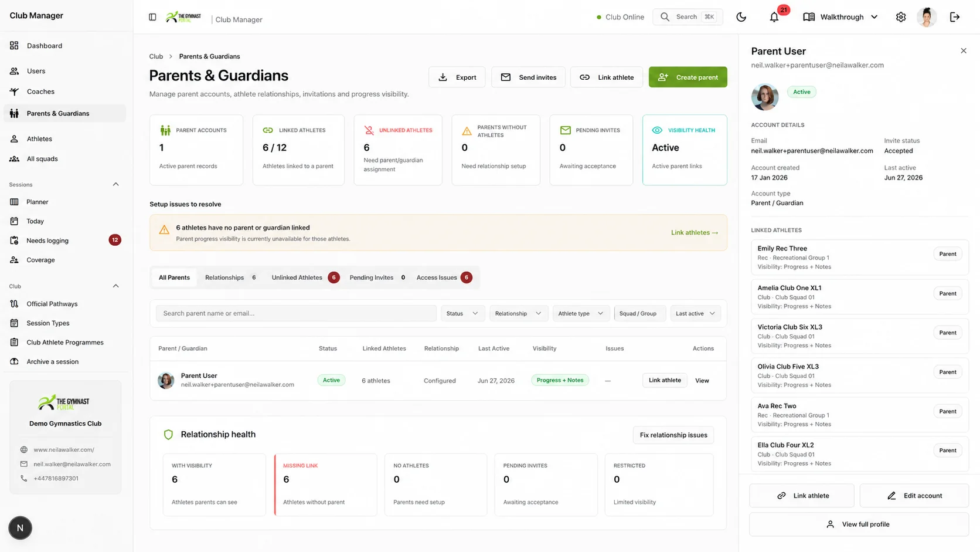The image size is (980, 552).
Task: Select the All Parents tab
Action: click(174, 277)
